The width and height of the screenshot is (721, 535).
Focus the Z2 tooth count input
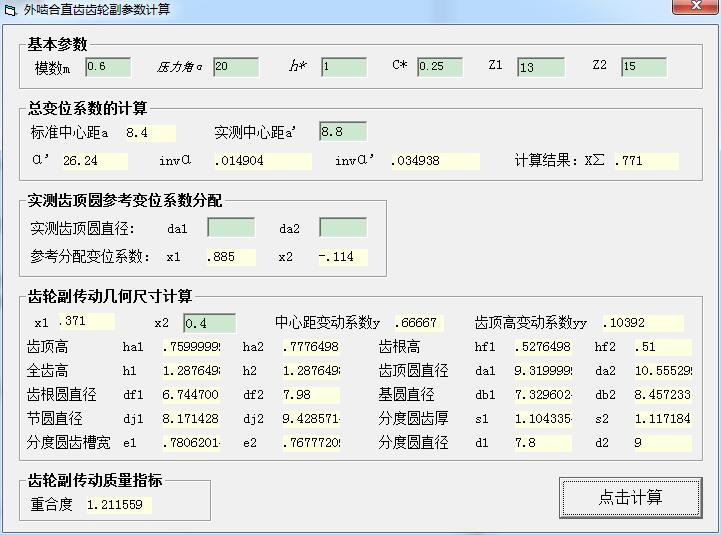[x=644, y=67]
